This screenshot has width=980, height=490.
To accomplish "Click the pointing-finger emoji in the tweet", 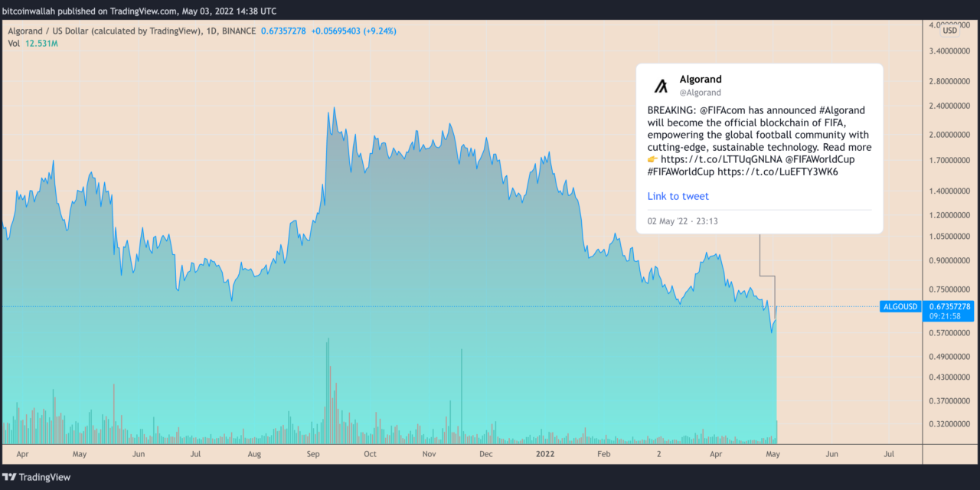I will tap(652, 159).
